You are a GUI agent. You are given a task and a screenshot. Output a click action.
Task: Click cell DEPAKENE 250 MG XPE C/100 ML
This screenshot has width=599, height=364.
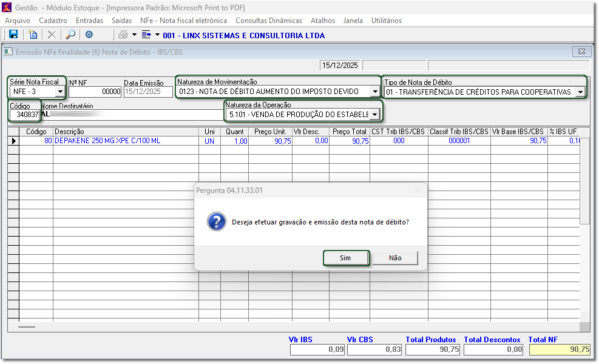[126, 141]
